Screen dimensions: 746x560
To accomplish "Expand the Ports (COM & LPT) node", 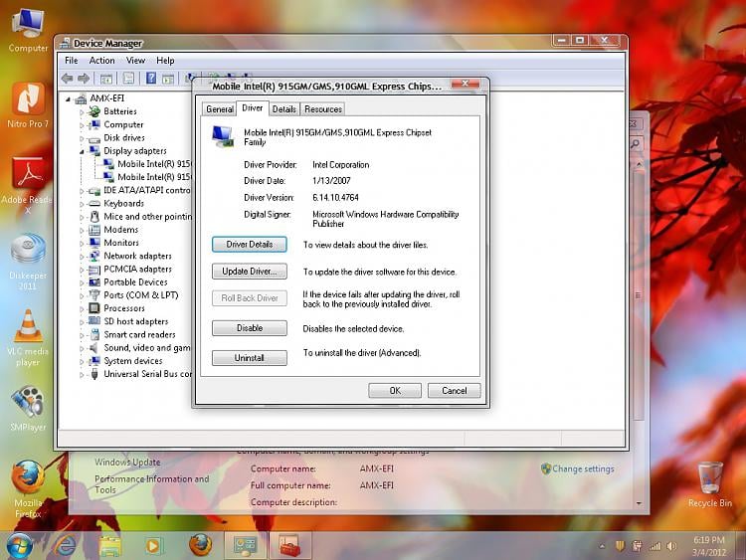I will [x=82, y=296].
